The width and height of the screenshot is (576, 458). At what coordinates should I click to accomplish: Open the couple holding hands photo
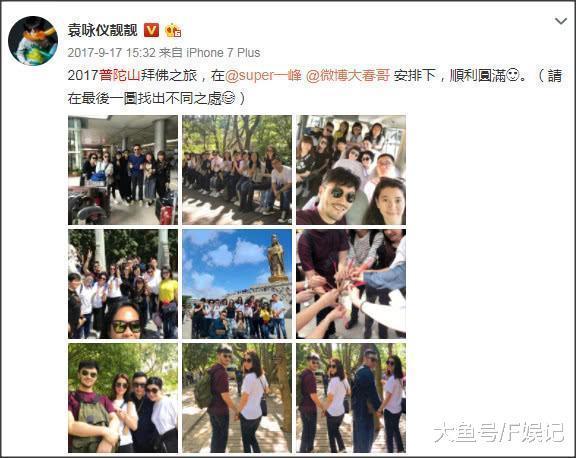point(237,398)
